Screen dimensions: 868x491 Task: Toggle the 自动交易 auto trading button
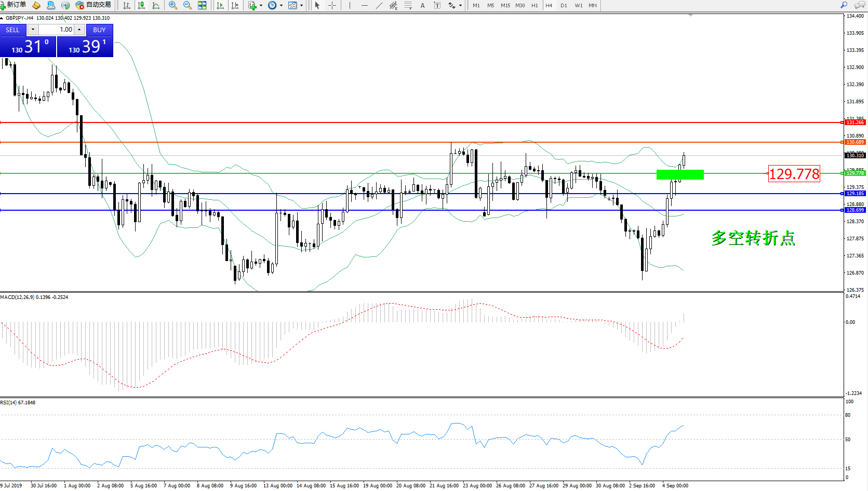pyautogui.click(x=94, y=5)
